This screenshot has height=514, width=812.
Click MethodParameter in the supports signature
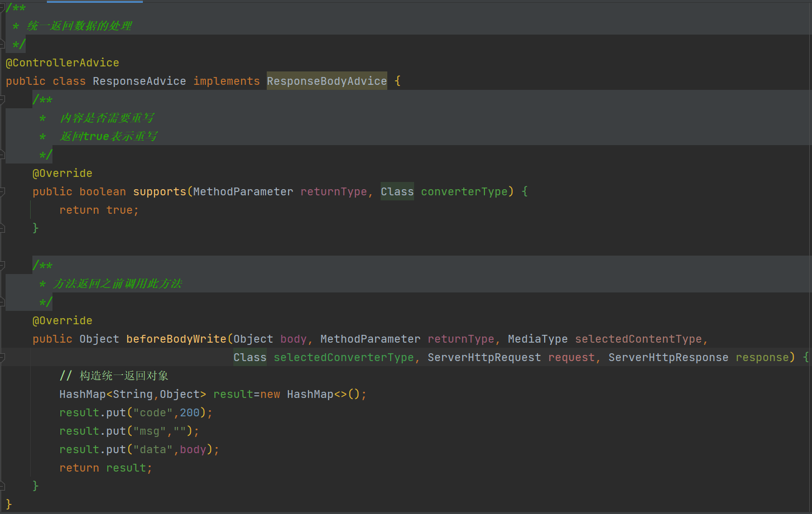coord(243,191)
